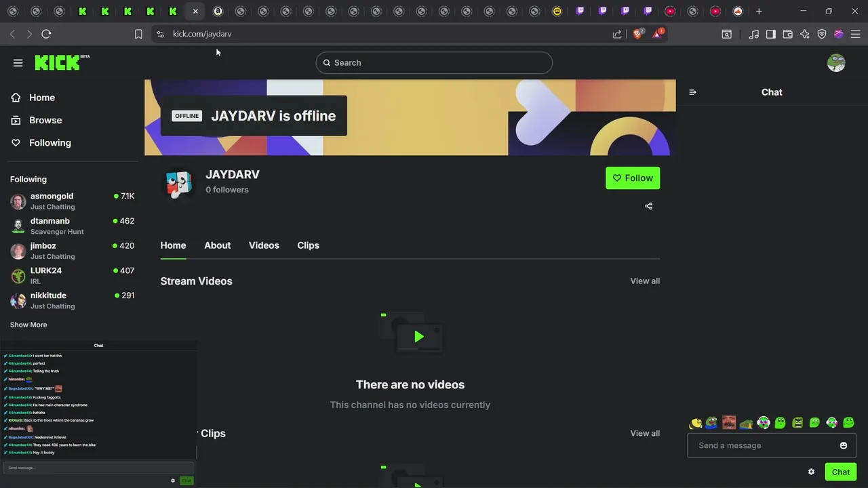The width and height of the screenshot is (868, 488).
Task: Open Brave VPN shield icon
Action: pos(822,34)
